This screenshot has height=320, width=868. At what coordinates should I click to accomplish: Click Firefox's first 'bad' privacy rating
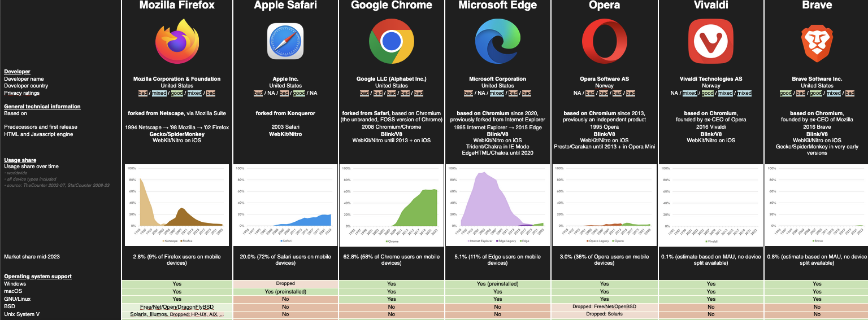click(x=144, y=93)
